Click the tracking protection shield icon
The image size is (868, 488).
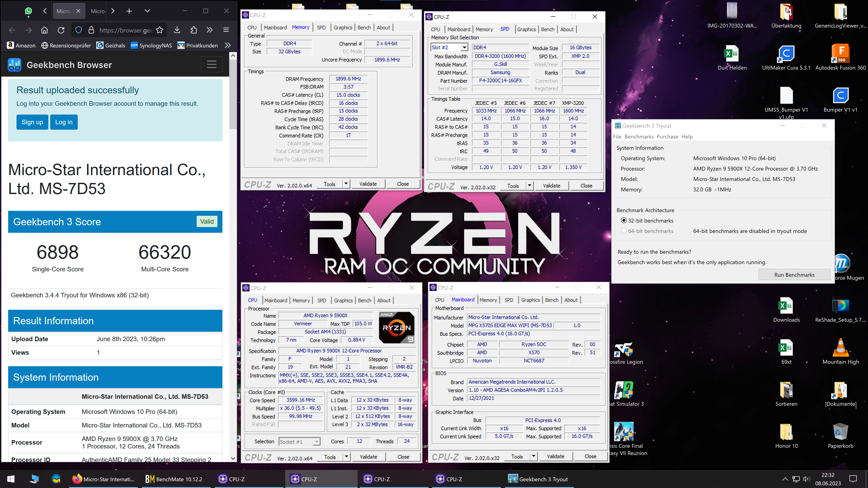(x=78, y=30)
